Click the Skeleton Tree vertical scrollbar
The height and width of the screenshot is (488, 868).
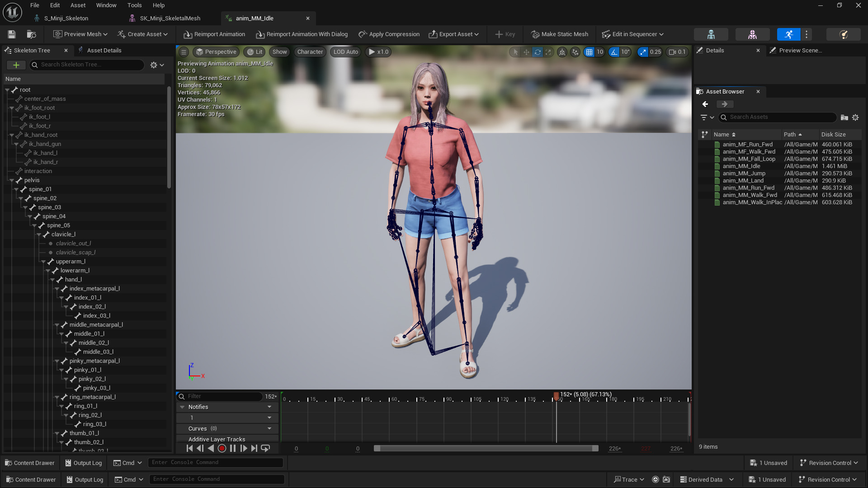tap(169, 137)
